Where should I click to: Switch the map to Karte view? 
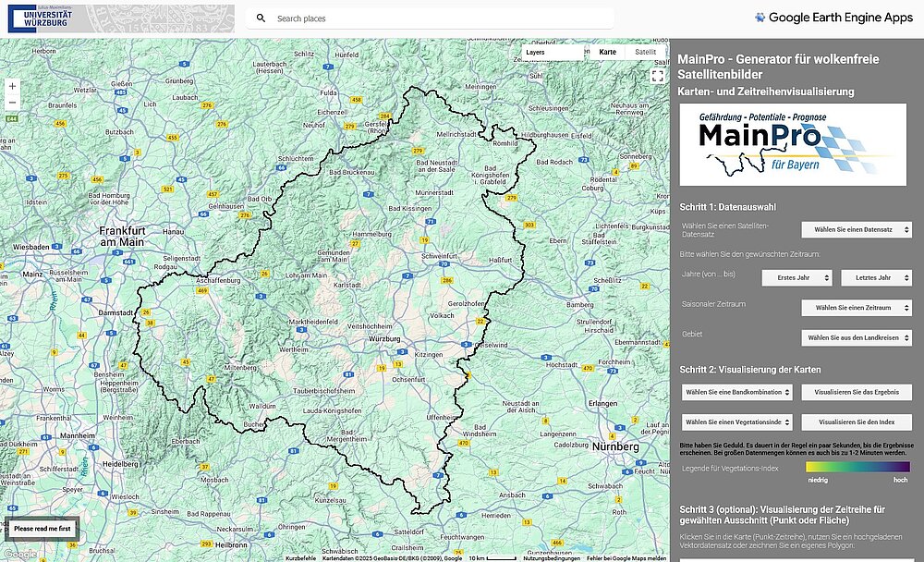click(x=607, y=53)
